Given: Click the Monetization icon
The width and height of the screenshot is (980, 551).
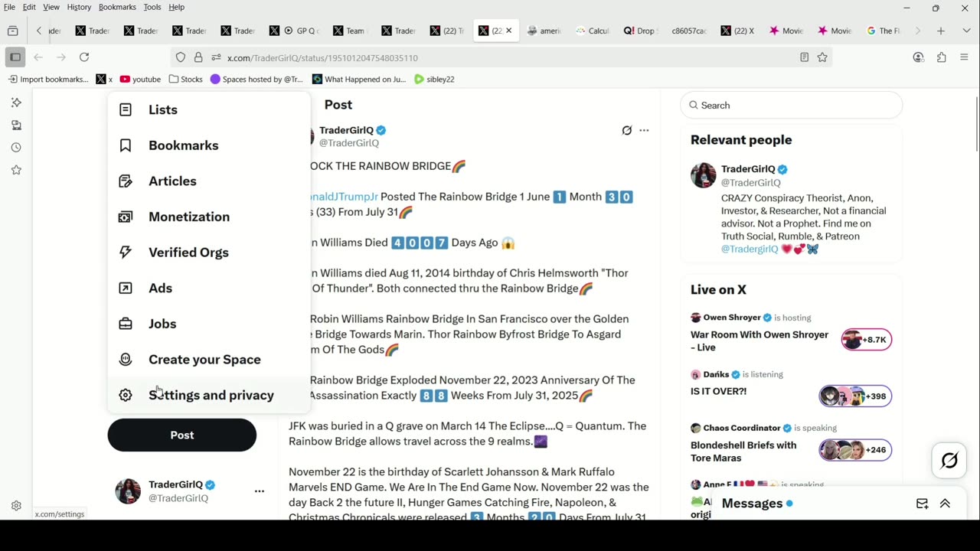Looking at the screenshot, I should [x=126, y=217].
